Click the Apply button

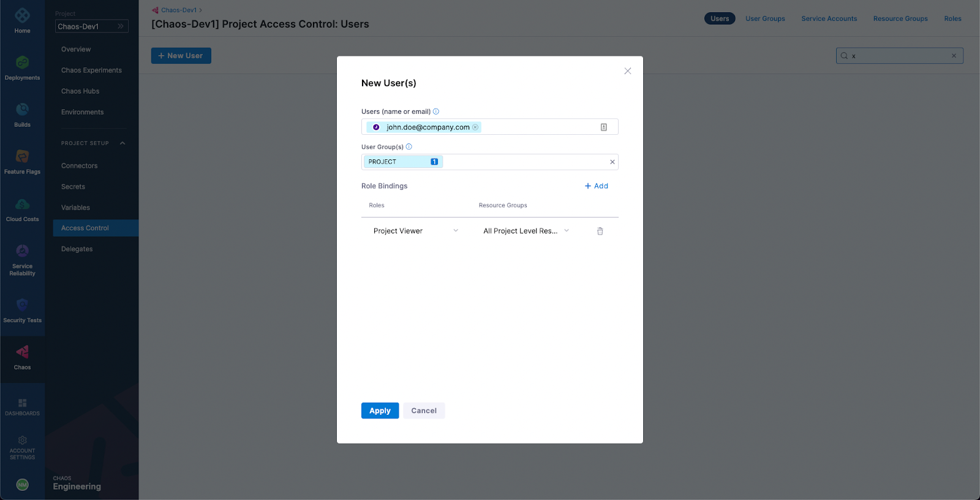[380, 411]
